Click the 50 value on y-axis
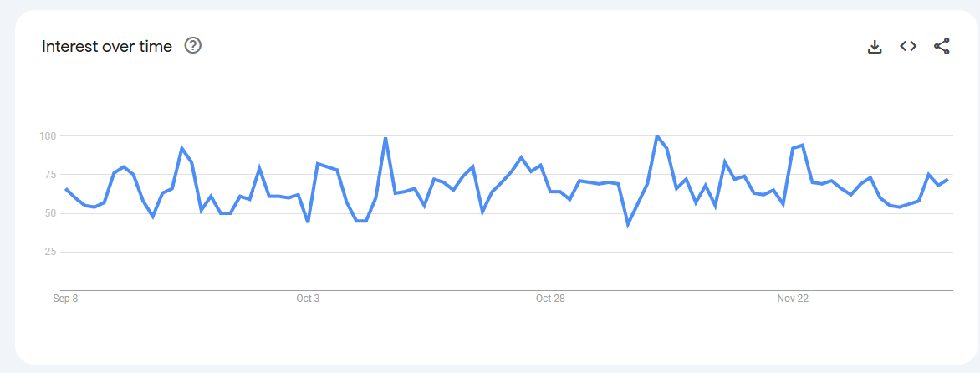980x373 pixels. click(49, 213)
